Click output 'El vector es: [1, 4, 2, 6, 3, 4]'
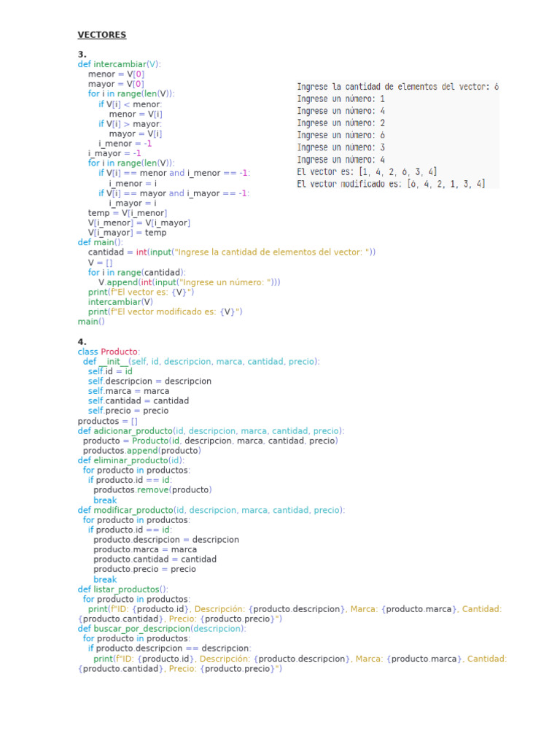Screen dimensions: 560x747 [367, 171]
